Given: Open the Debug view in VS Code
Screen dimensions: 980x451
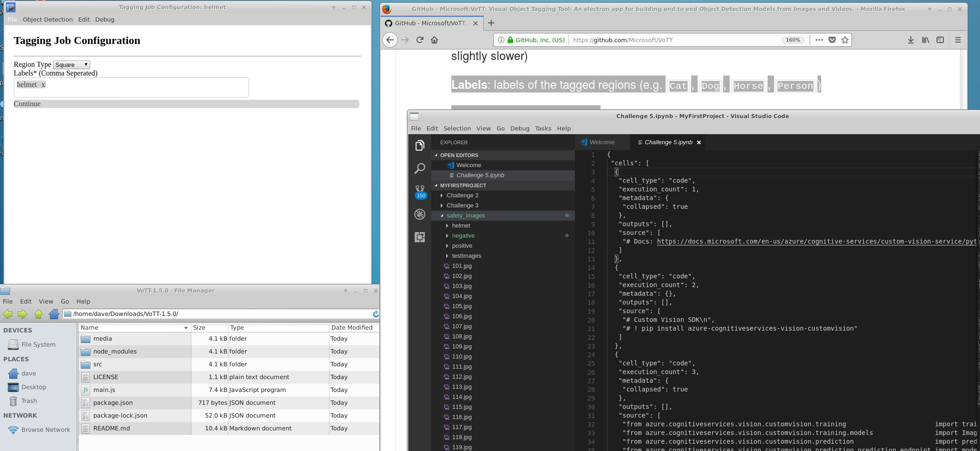Looking at the screenshot, I should coord(420,214).
